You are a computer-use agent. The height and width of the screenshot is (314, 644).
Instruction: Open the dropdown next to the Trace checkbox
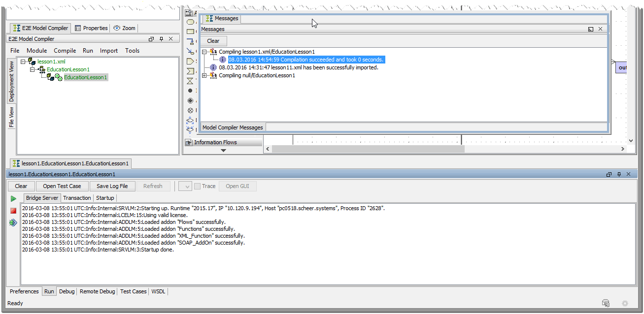(185, 186)
